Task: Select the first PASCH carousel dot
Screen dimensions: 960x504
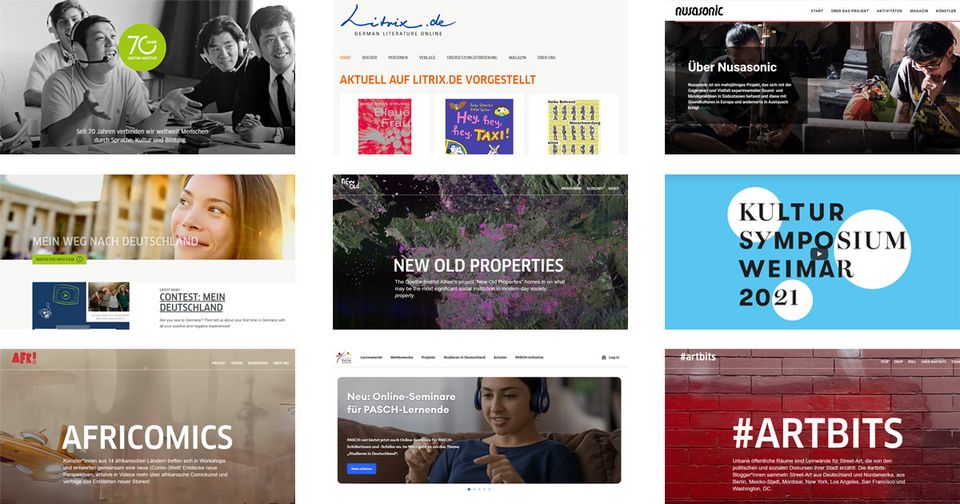Action: click(x=469, y=489)
